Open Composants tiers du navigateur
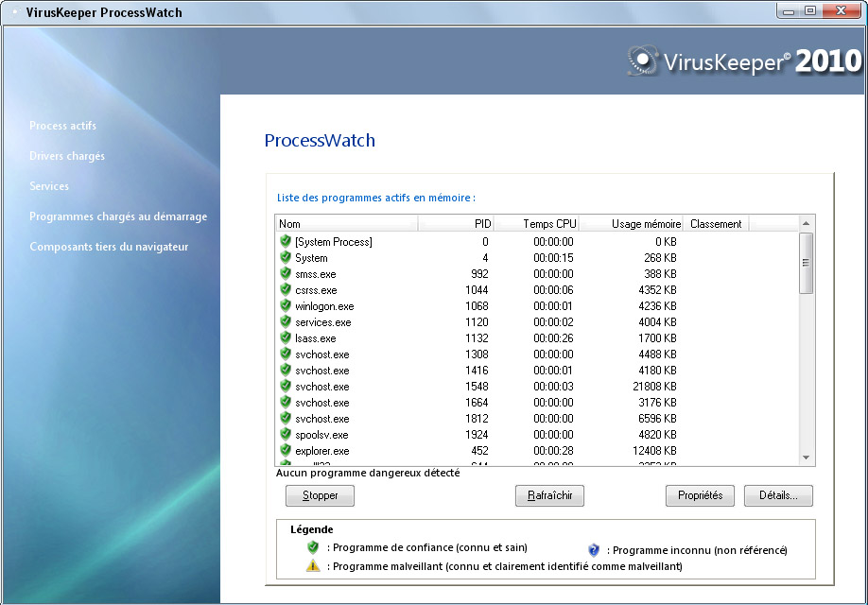 (109, 247)
